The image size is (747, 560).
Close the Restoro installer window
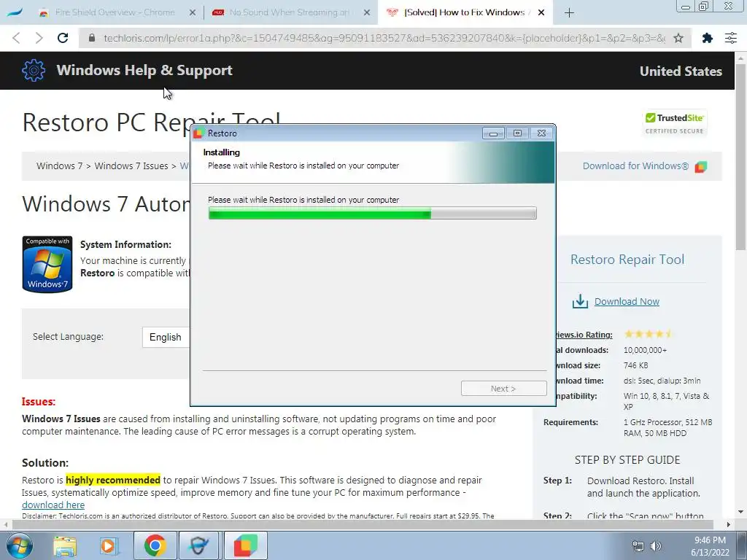(x=542, y=133)
